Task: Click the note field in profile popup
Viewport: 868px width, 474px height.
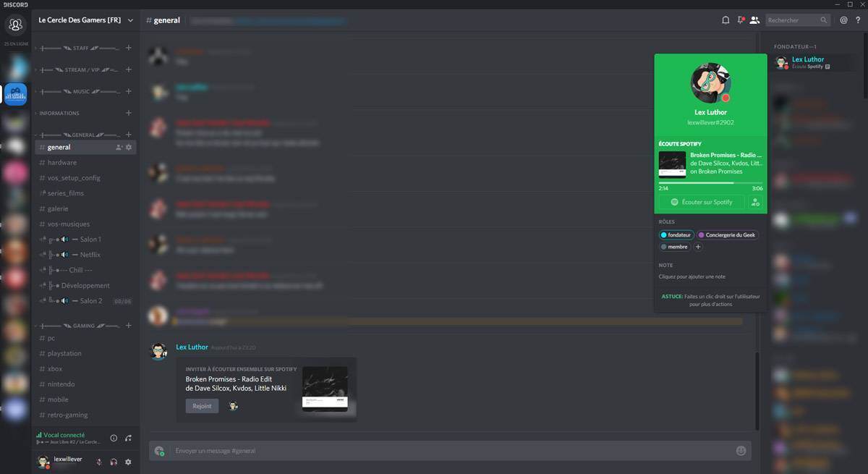Action: (x=710, y=276)
